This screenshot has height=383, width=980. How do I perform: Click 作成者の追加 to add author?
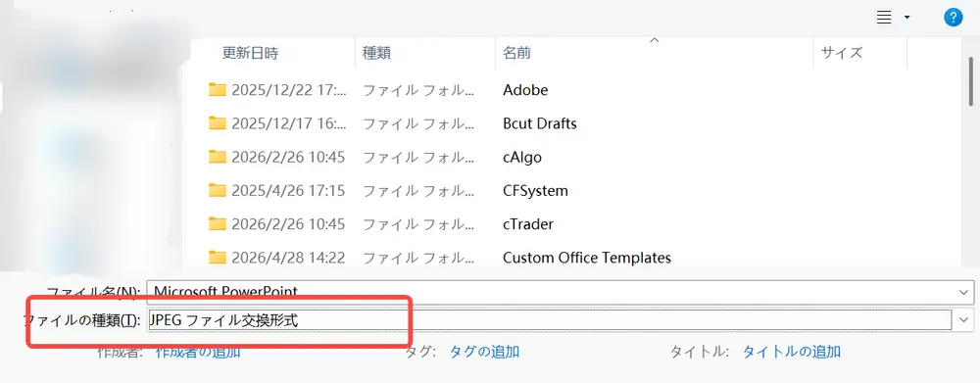pos(198,352)
